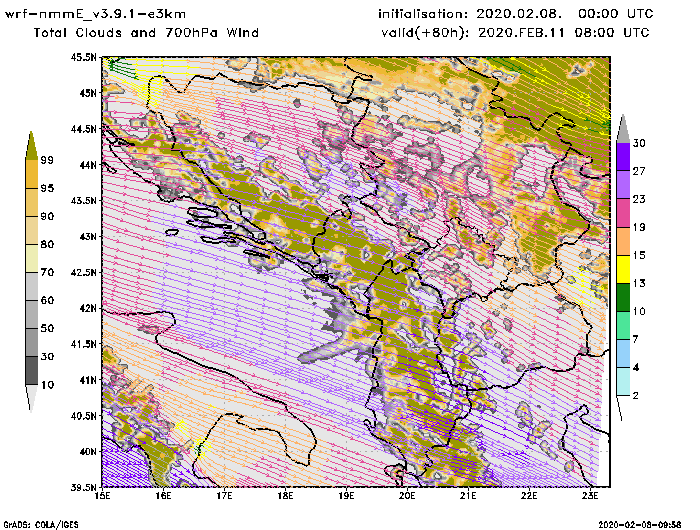Viewport: 700px width, 530px height.
Task: Click the 20E longitude axis label
Action: (x=407, y=496)
